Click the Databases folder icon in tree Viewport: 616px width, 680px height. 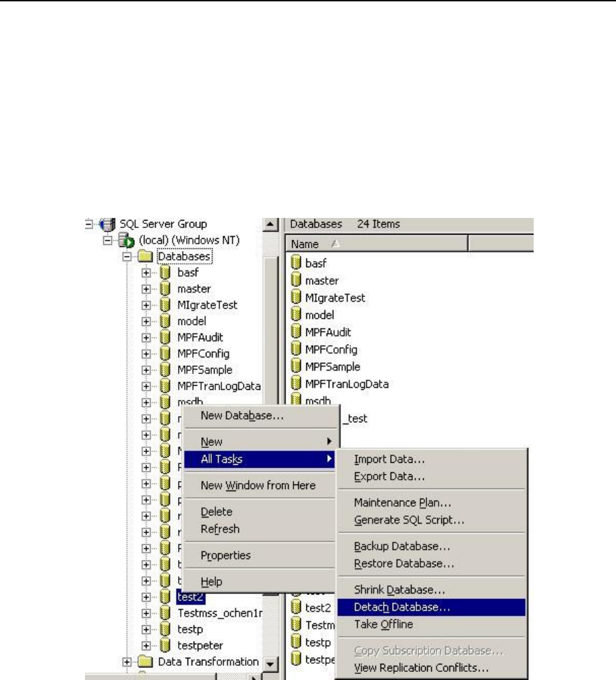[145, 257]
